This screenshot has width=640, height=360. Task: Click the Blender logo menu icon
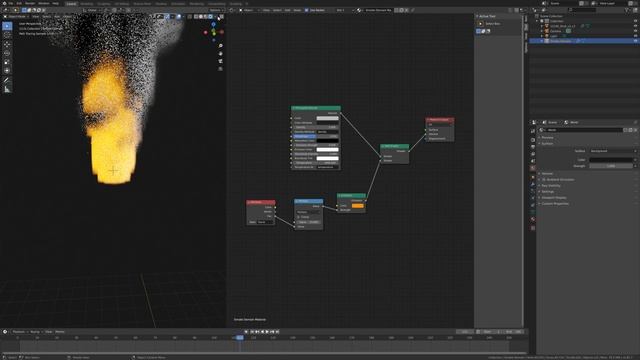pyautogui.click(x=4, y=3)
